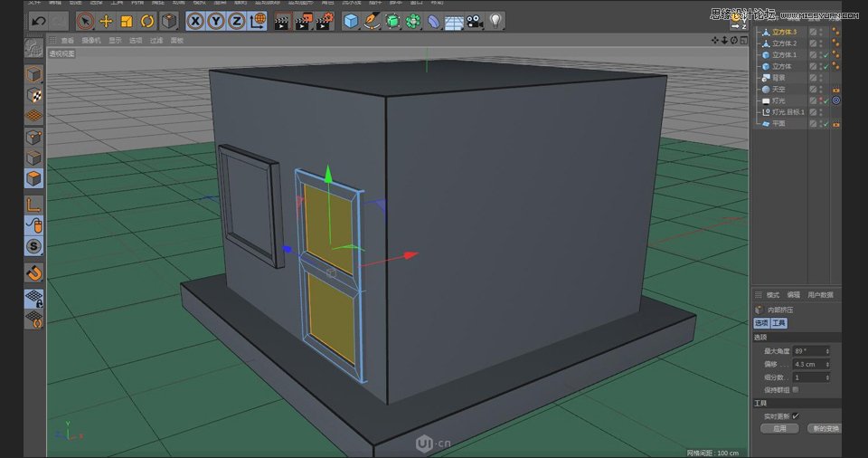Click the compositing tag on 天空
This screenshot has height=458, width=868.
(835, 90)
